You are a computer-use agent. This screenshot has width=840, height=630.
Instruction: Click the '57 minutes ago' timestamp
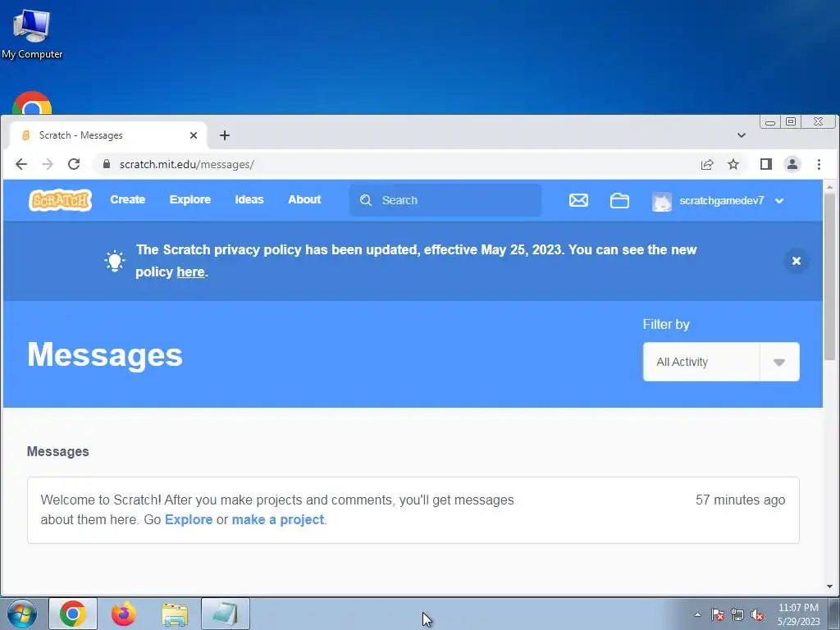741,500
